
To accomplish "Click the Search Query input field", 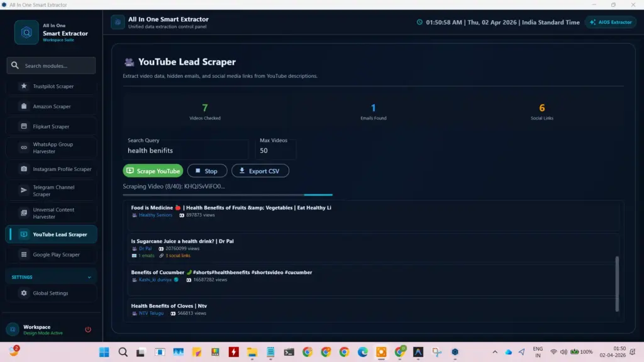I will (x=186, y=151).
